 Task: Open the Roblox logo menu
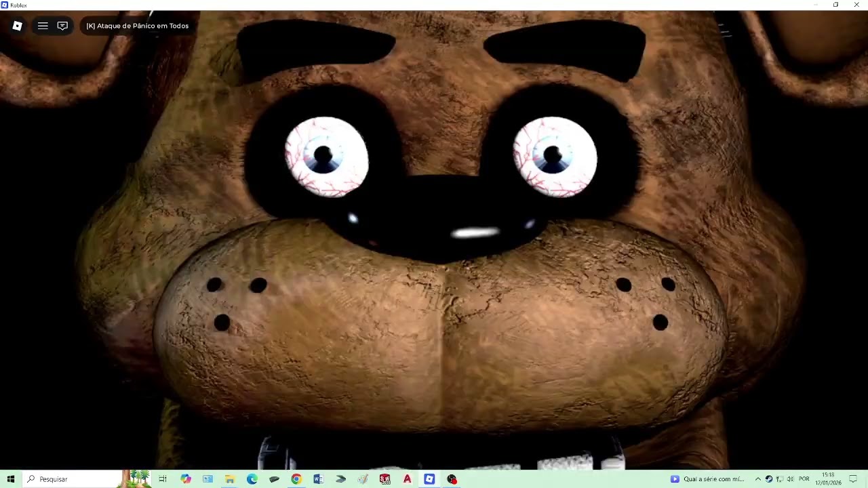coord(17,26)
